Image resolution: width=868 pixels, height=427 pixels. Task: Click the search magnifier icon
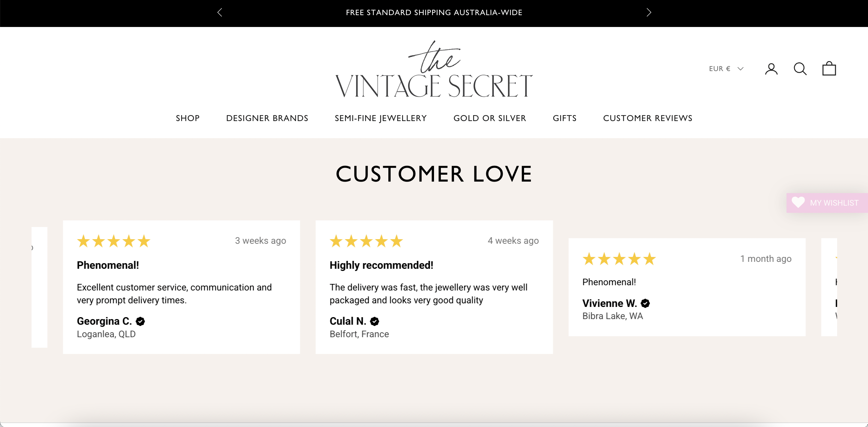pos(800,69)
